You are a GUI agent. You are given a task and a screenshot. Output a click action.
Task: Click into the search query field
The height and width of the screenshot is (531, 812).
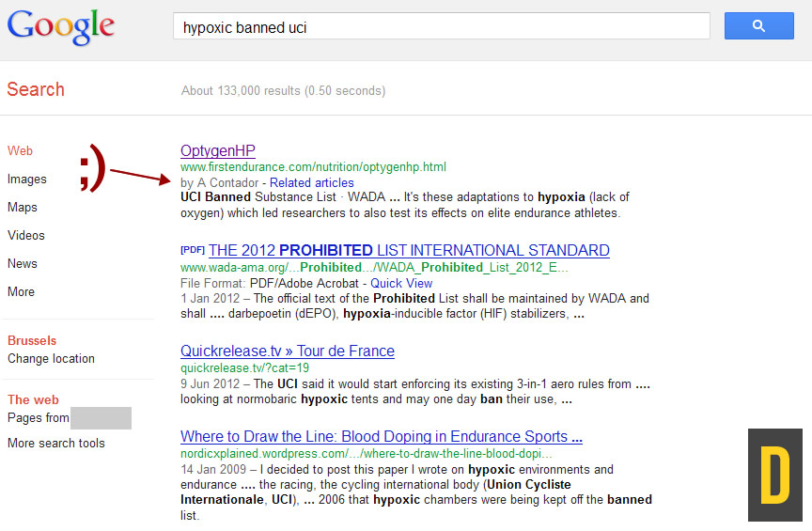[440, 27]
